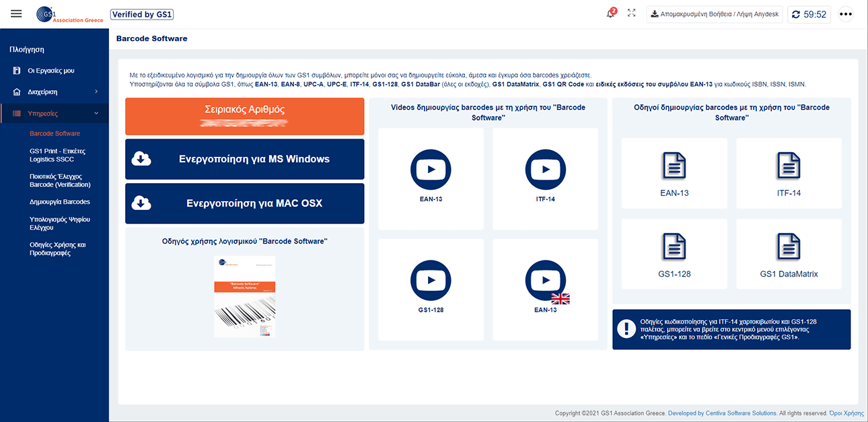Click the 'ITF-14' label under videos

pyautogui.click(x=546, y=199)
